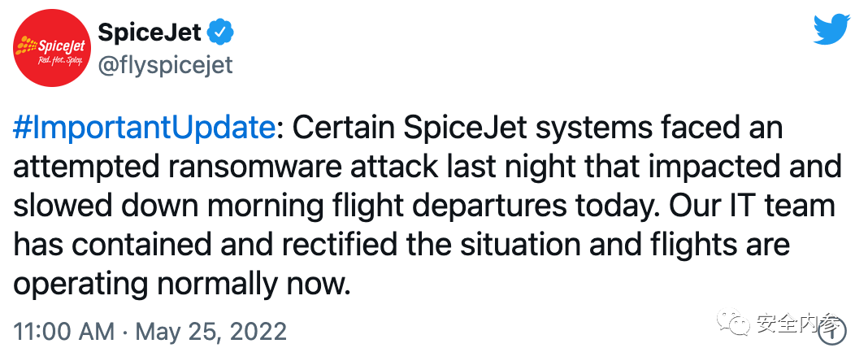Viewport: 868px width, 361px height.
Task: Click the words "ransomware attack" in the tweet
Action: tap(293, 167)
